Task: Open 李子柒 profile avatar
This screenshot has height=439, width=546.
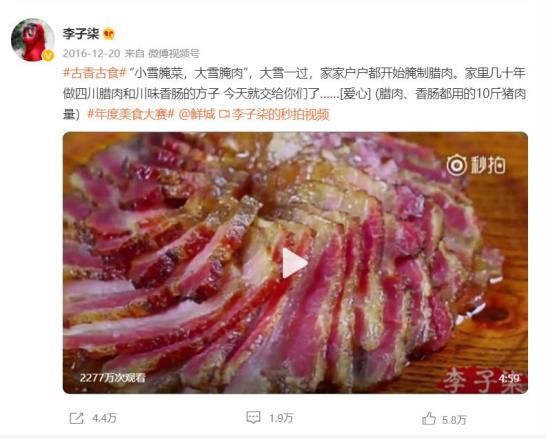Action: pyautogui.click(x=32, y=40)
